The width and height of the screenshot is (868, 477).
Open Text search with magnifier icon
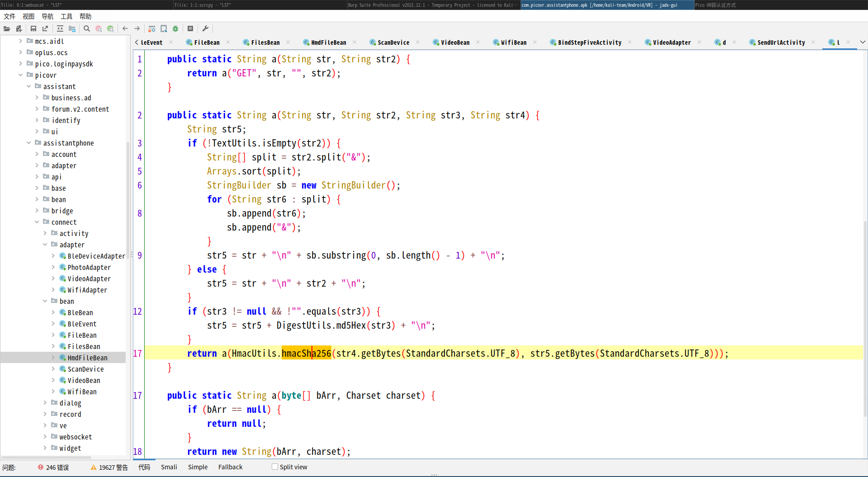[87, 28]
